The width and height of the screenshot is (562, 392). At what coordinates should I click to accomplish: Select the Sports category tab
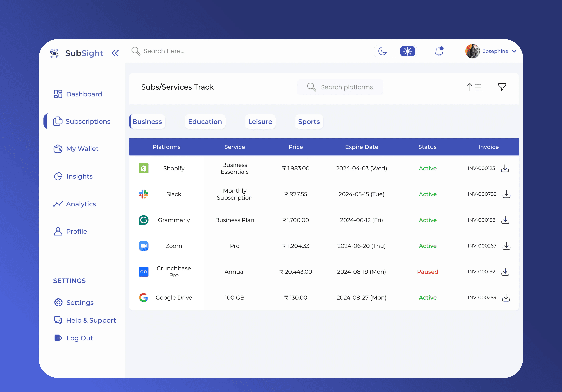pyautogui.click(x=309, y=122)
